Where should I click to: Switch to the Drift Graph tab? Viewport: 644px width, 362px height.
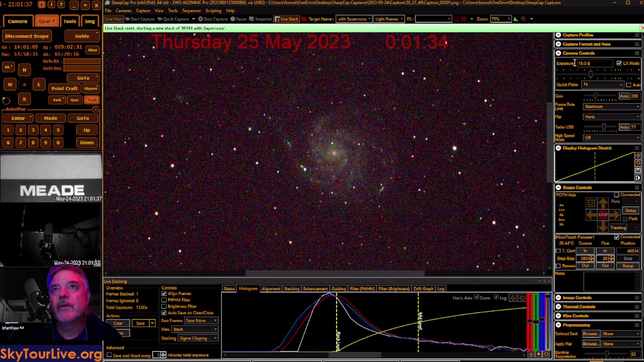[x=423, y=289]
